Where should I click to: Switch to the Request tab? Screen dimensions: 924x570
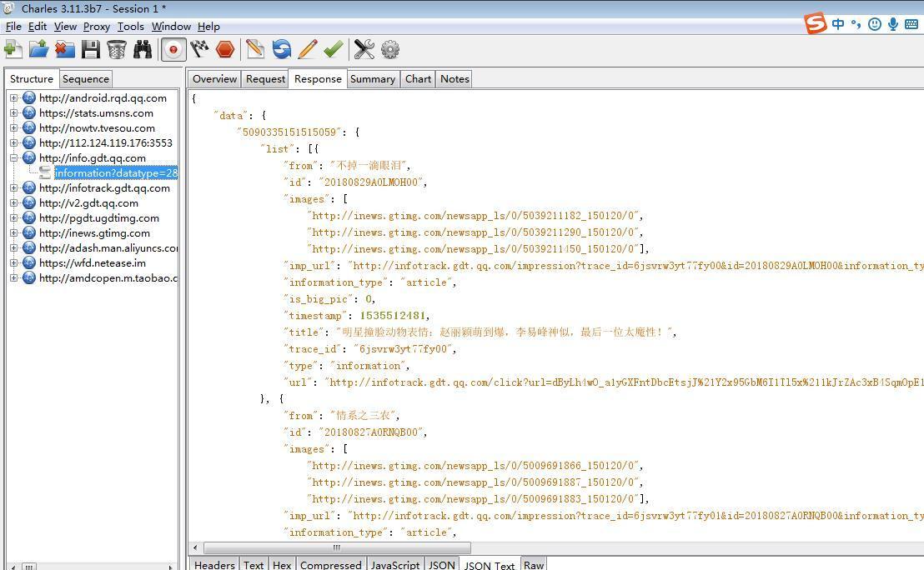pyautogui.click(x=265, y=79)
